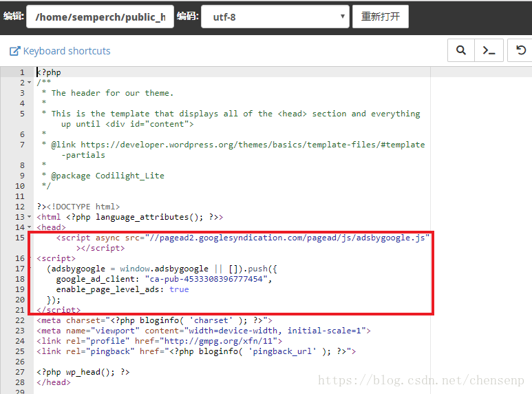Click the 'pingback_url' bloginfo argument

coord(282,351)
